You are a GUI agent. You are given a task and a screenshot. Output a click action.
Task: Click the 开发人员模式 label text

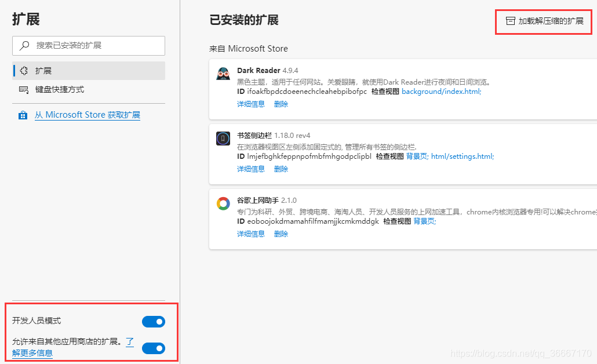coord(37,321)
